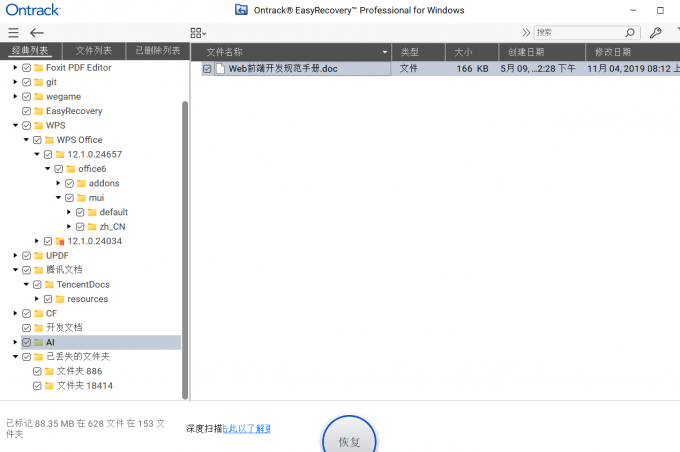
Task: Open the hamburger menu
Action: tap(13, 33)
